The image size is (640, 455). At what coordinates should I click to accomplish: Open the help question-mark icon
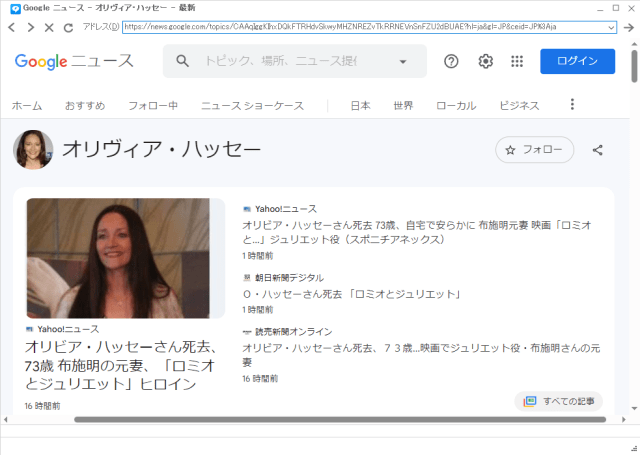coord(451,61)
